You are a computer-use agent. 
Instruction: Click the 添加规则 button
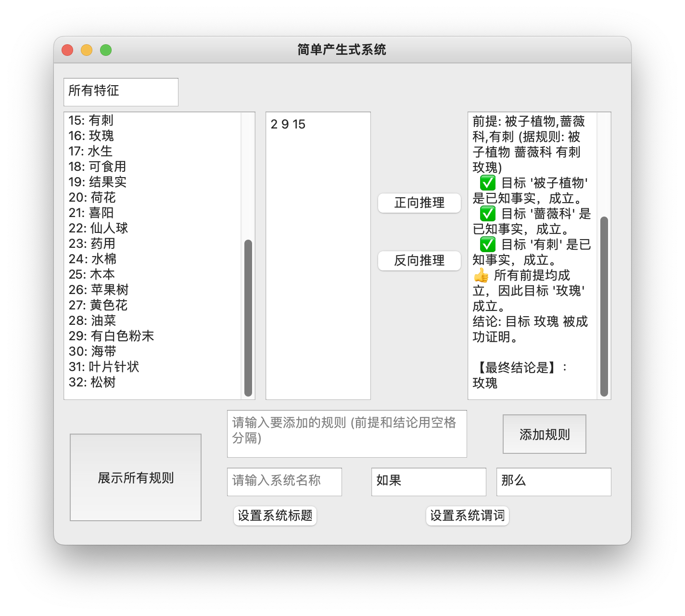(x=545, y=434)
